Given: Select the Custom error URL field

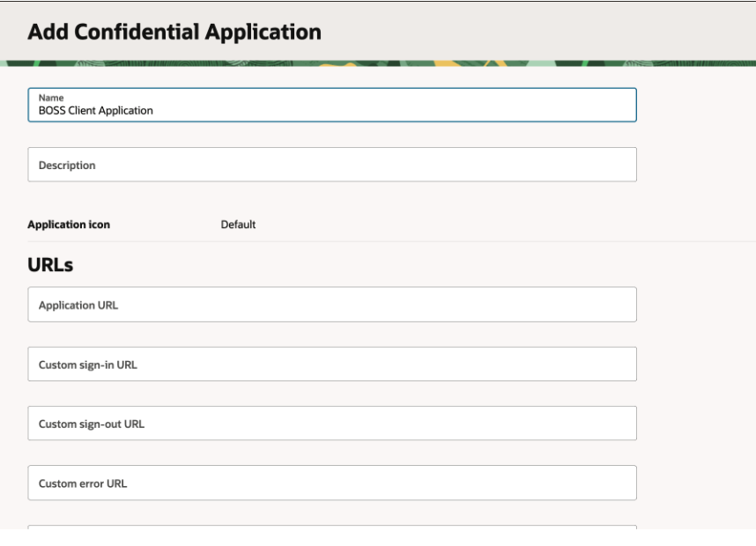Looking at the screenshot, I should coord(331,483).
